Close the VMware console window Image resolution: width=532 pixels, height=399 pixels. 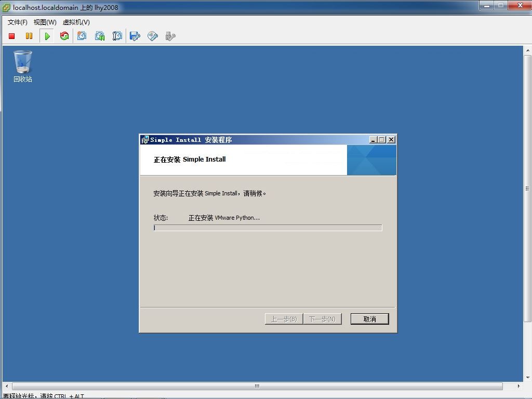520,5
